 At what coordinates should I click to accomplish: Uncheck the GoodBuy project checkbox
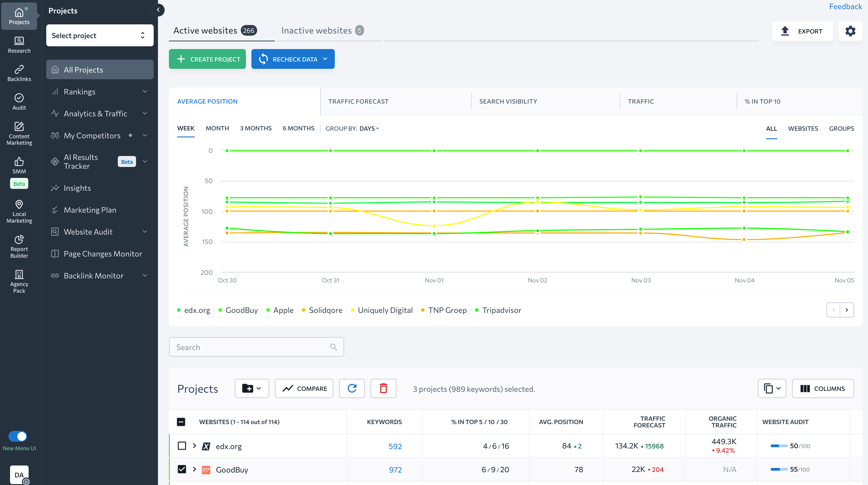tap(182, 469)
